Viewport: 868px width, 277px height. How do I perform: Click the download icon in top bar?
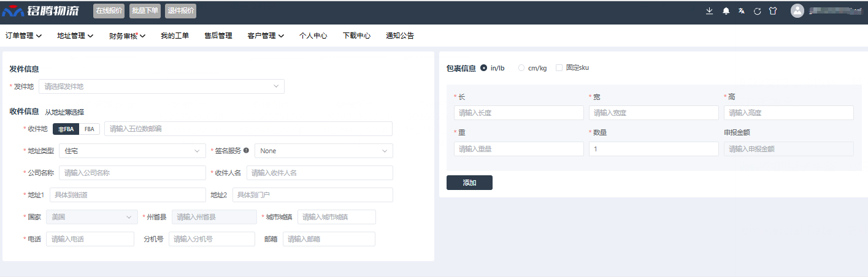[x=709, y=11]
